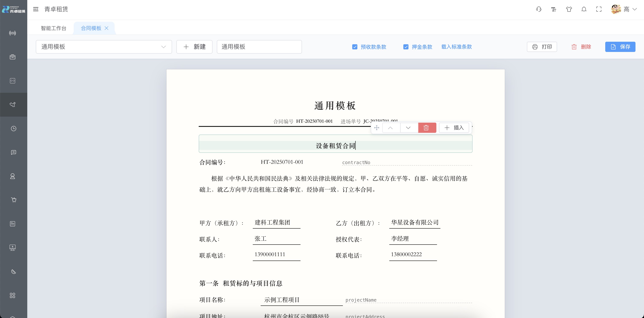Screen dimensions: 644x318
Task: Click the 插入 insert button
Action: pos(454,128)
